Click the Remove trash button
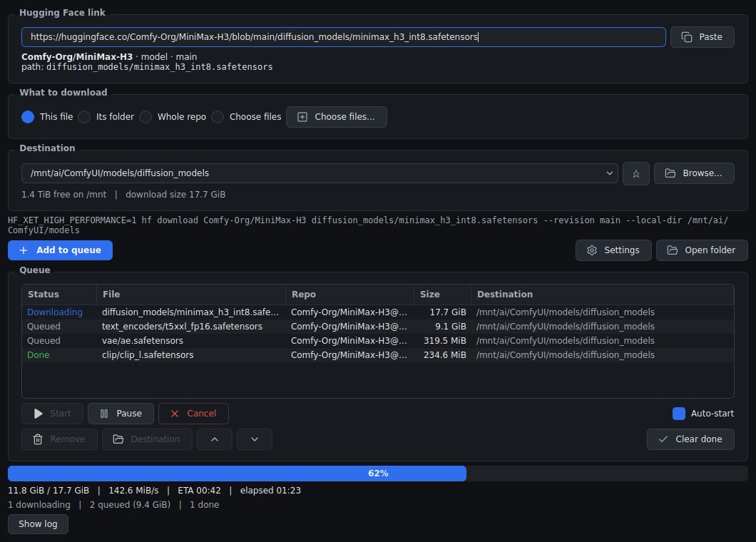The height and width of the screenshot is (542, 756). point(59,439)
